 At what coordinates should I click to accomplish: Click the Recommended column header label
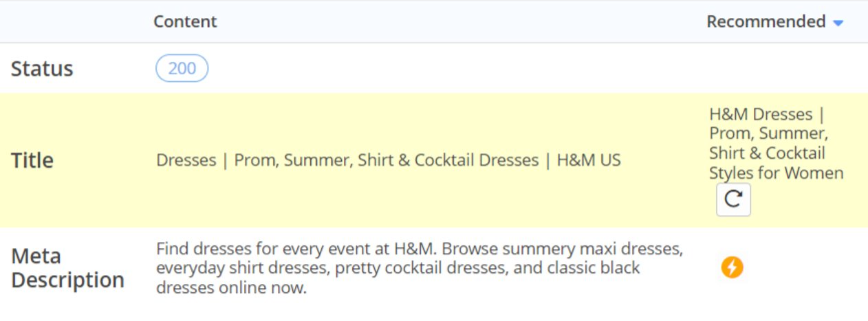pyautogui.click(x=766, y=22)
